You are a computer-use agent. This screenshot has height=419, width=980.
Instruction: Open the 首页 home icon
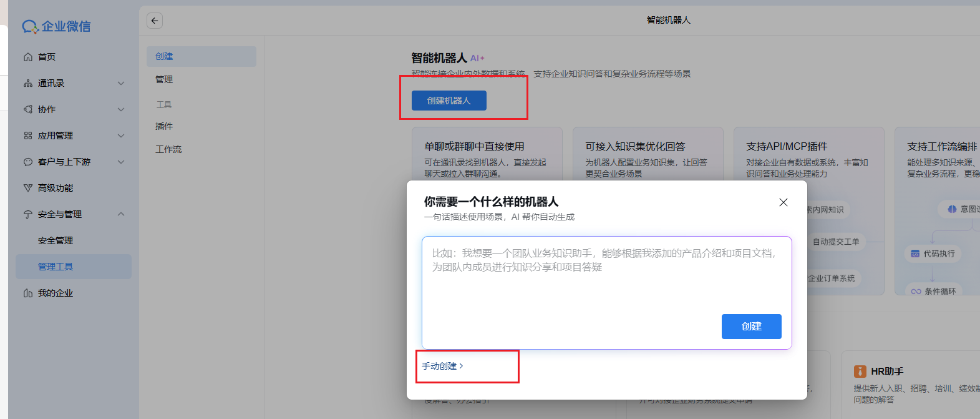coord(28,57)
